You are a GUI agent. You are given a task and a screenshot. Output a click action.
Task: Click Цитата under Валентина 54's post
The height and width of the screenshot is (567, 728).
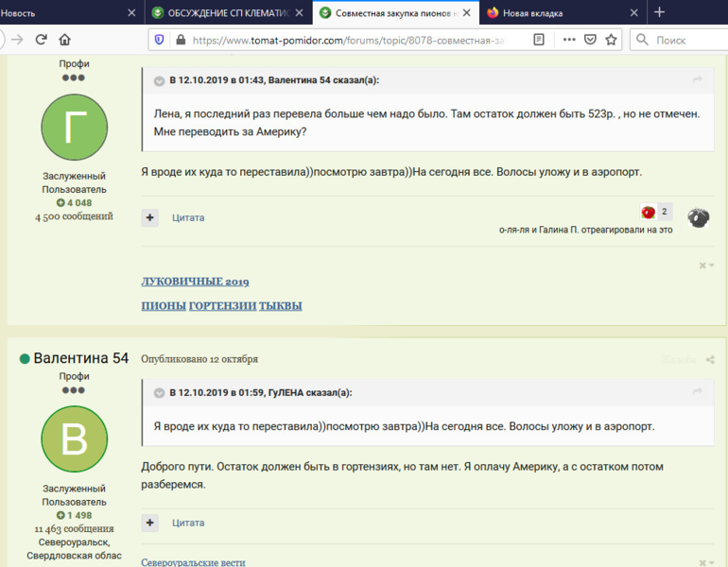tap(188, 523)
